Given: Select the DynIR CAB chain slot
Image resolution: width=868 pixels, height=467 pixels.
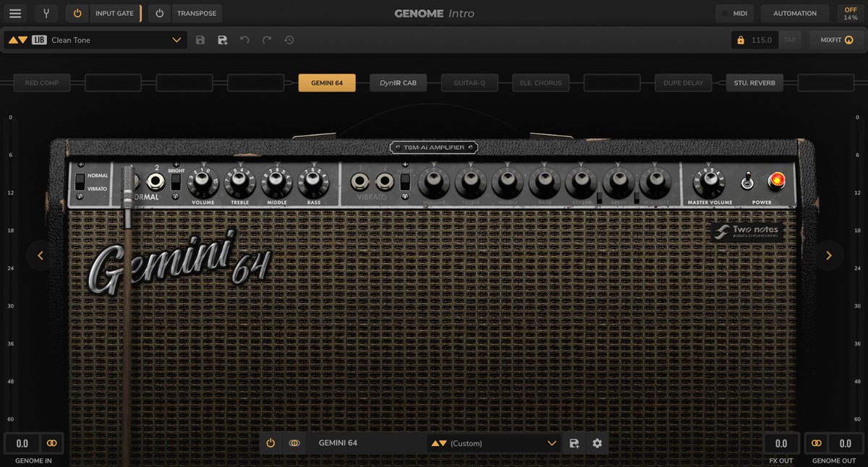Looking at the screenshot, I should coord(398,83).
